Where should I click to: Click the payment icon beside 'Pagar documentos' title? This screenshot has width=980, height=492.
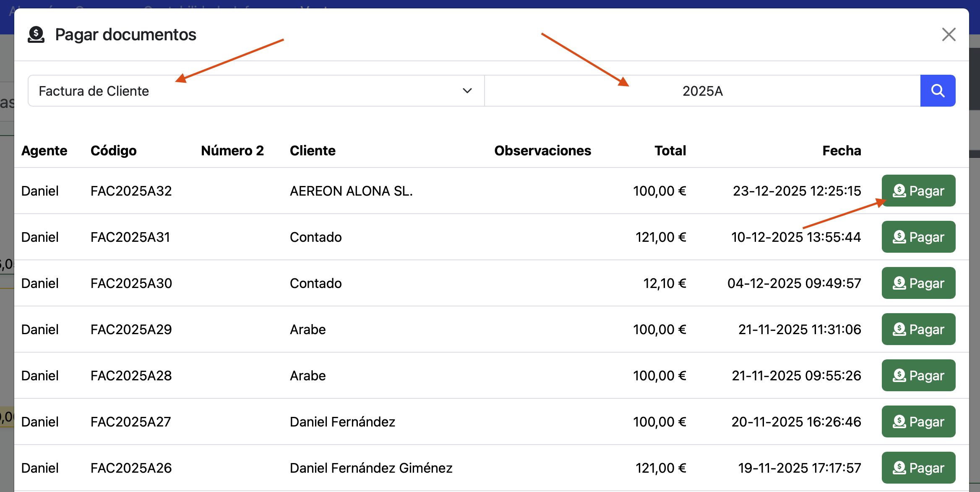coord(36,35)
